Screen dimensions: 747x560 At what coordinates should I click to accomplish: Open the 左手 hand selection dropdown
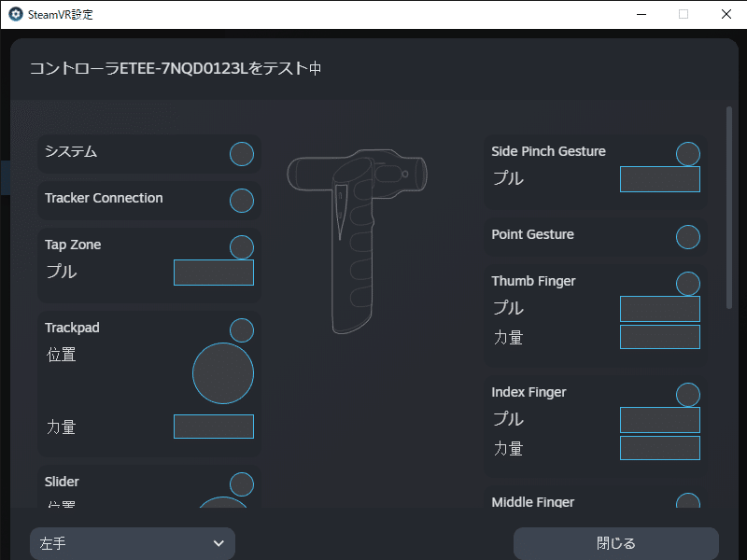point(133,543)
